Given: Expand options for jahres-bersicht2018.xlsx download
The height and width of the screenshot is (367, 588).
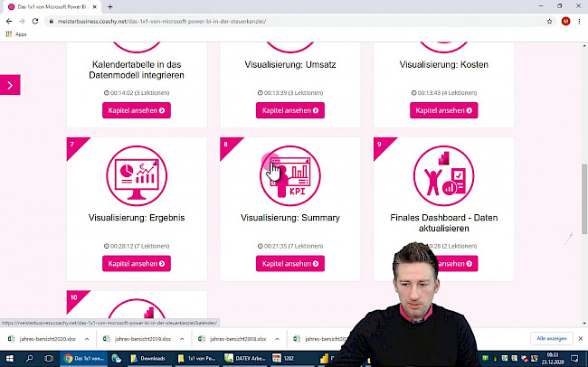Looking at the screenshot, I should click(x=277, y=339).
